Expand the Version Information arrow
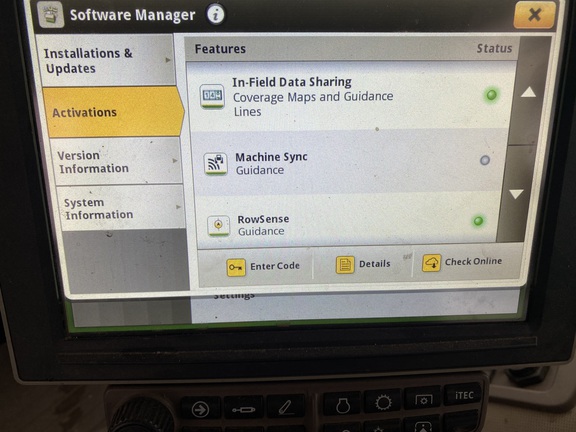This screenshot has height=432, width=576. click(x=175, y=161)
